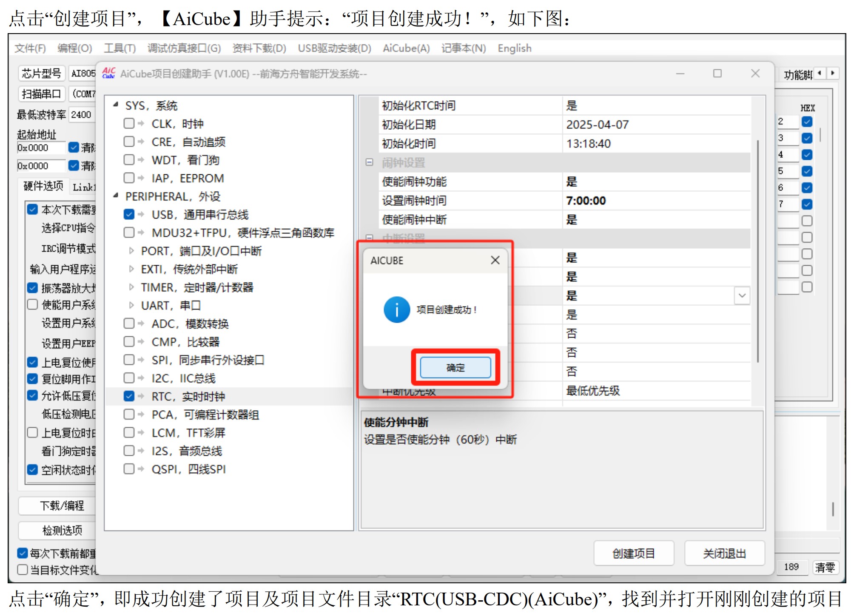Image resolution: width=851 pixels, height=616 pixels.
Task: Select the 硬件选项 tab in main window
Action: tap(43, 186)
